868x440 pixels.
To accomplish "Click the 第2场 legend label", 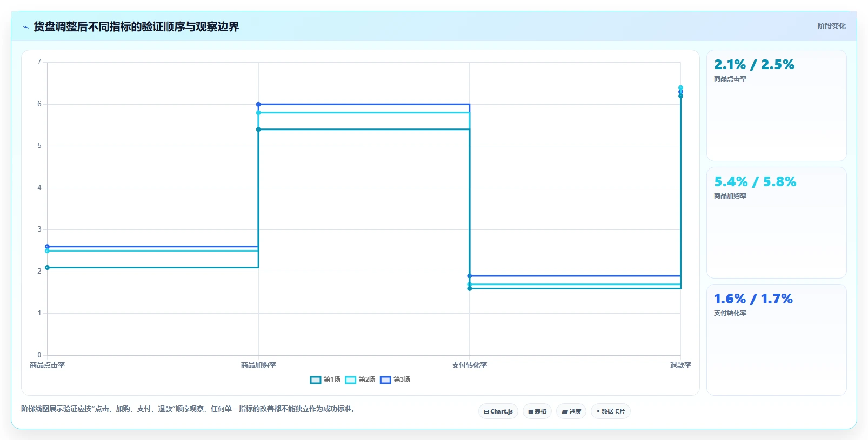I will tap(367, 380).
